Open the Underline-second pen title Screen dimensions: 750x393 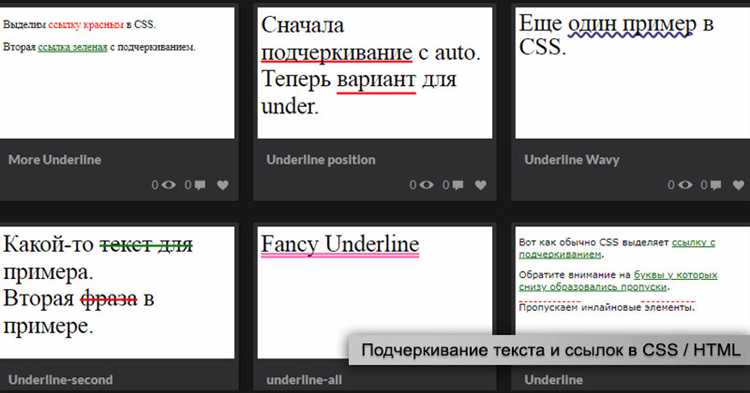[x=60, y=380]
